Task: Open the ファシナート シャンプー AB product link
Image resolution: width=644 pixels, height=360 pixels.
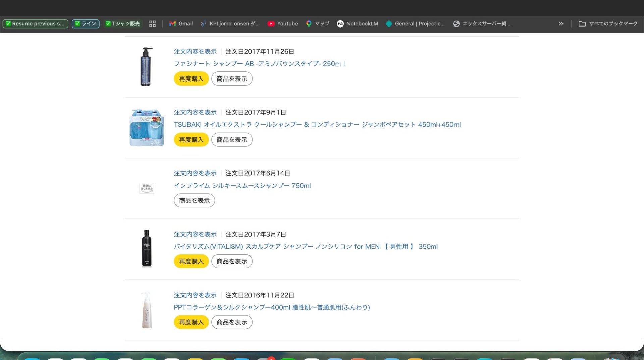Action: pyautogui.click(x=259, y=64)
